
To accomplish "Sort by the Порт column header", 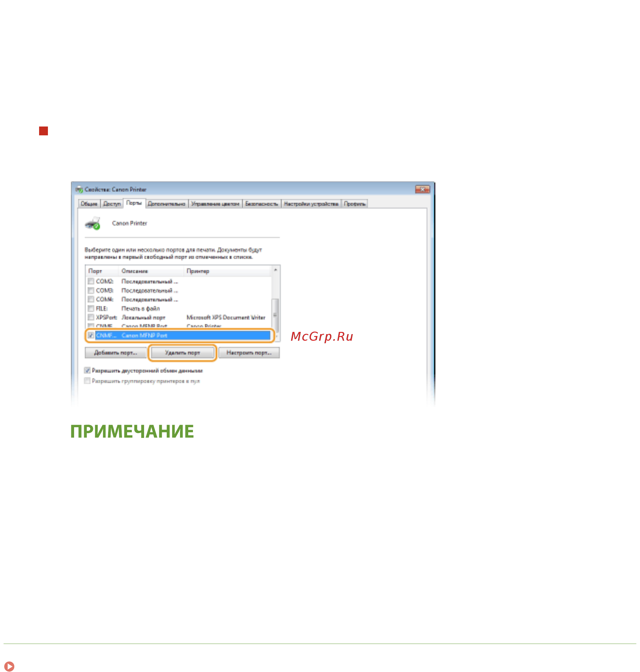I will pos(102,271).
